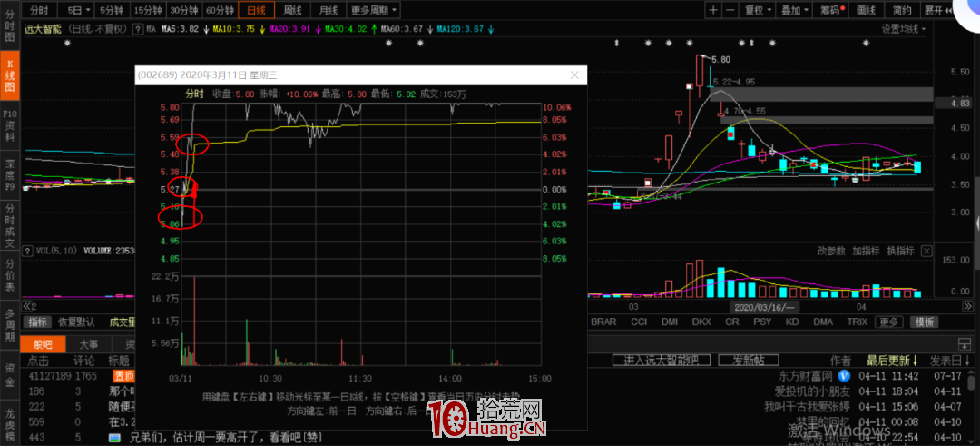
Task: Select the CCI indicator
Action: point(639,322)
